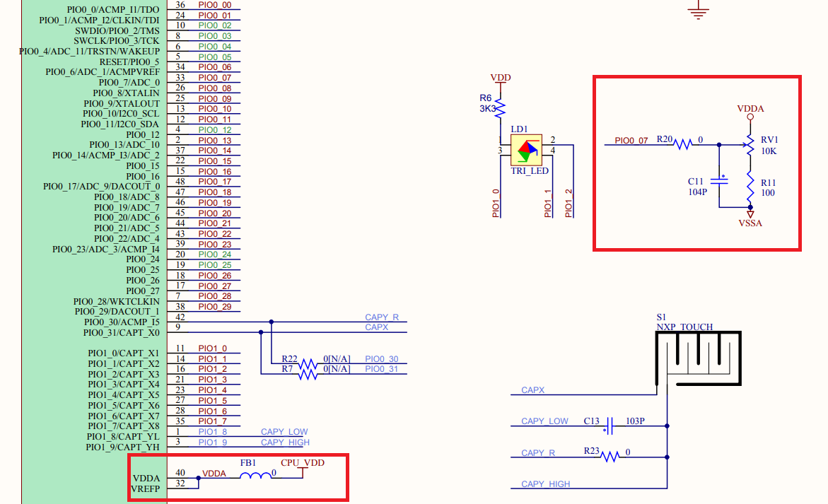The image size is (828, 504).
Task: Click the PIO0_12 net label
Action: [x=215, y=130]
